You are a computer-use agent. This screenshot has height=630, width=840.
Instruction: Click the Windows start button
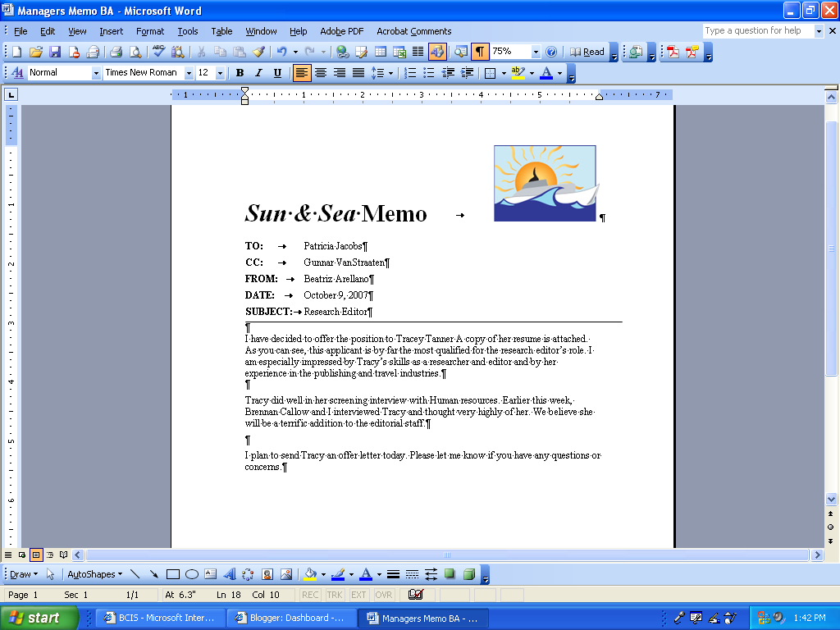[39, 618]
